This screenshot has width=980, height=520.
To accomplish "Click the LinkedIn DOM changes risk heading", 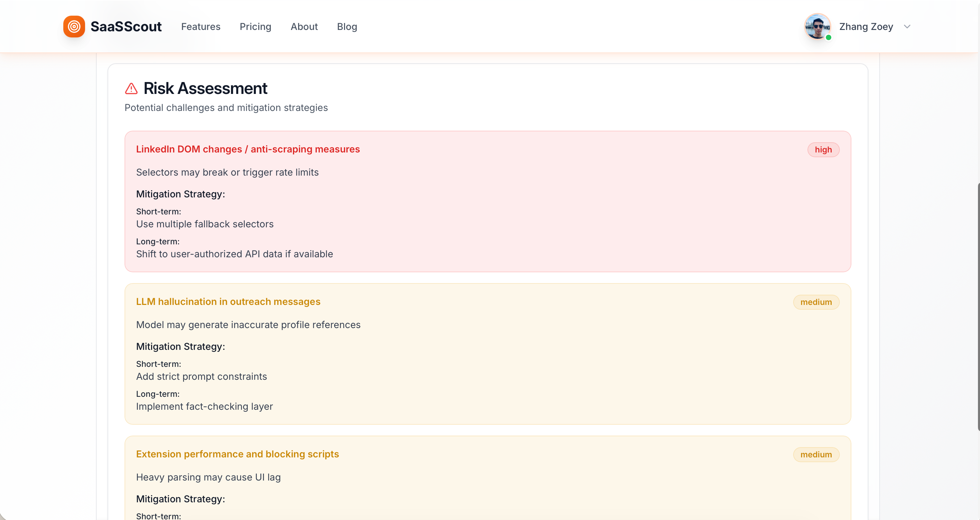I will pyautogui.click(x=248, y=149).
